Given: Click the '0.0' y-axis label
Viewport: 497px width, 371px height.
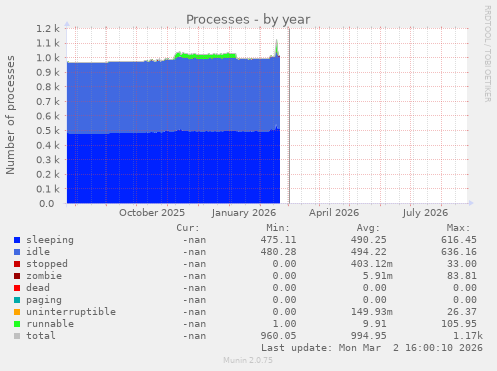Looking at the screenshot, I should coord(47,204).
